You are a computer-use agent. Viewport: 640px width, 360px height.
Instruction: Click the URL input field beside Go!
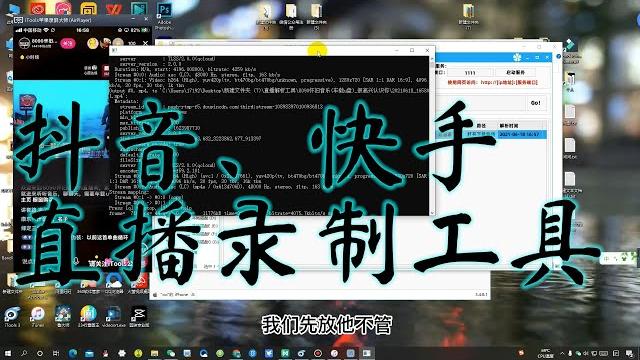[x=481, y=103]
